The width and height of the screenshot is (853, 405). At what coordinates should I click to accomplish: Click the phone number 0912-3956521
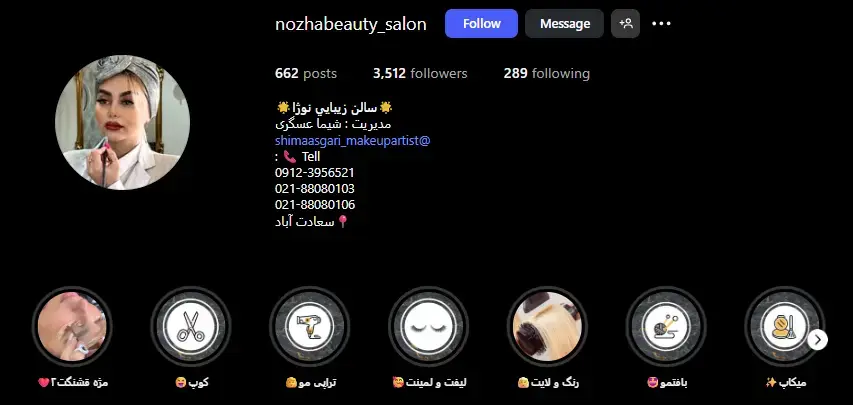click(315, 173)
